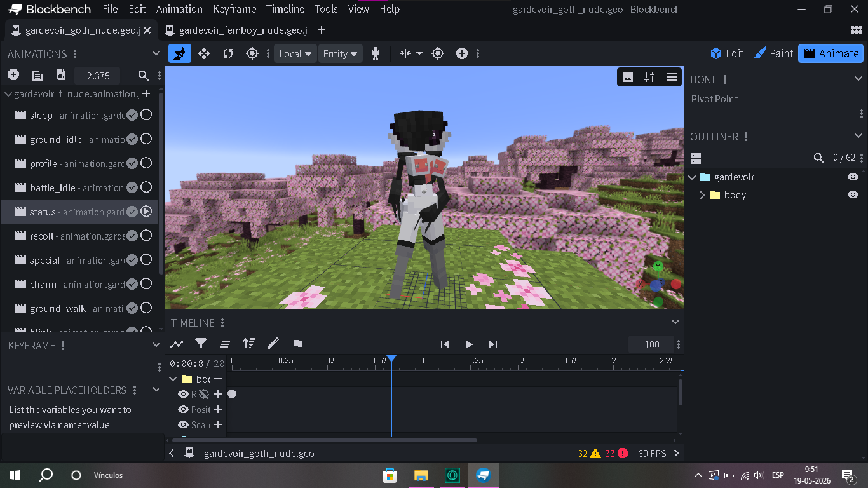This screenshot has width=868, height=488.
Task: Select the Pivot tool
Action: pos(252,54)
